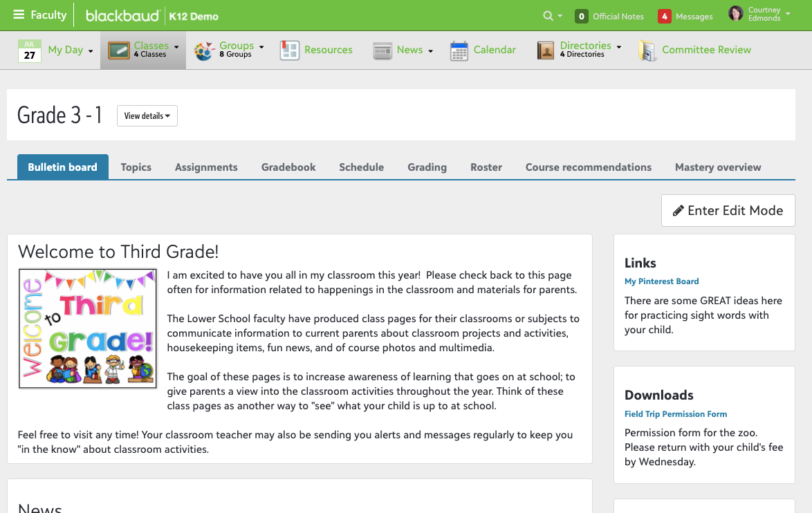This screenshot has width=812, height=513.
Task: Click the My Day calendar date icon
Action: coord(29,49)
